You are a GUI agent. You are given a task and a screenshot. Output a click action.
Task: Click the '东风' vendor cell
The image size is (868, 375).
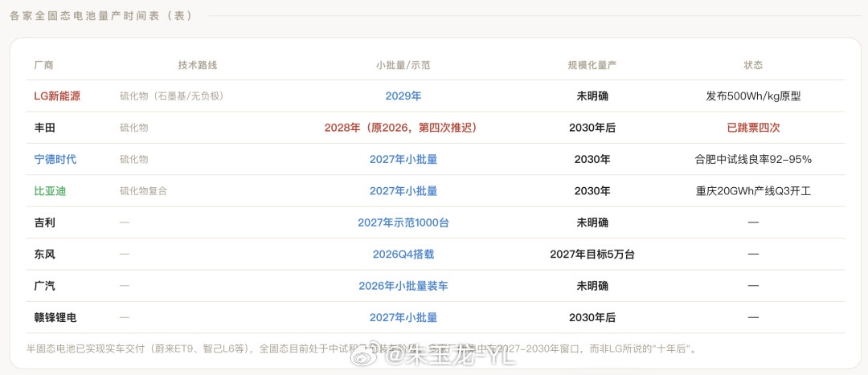(45, 254)
